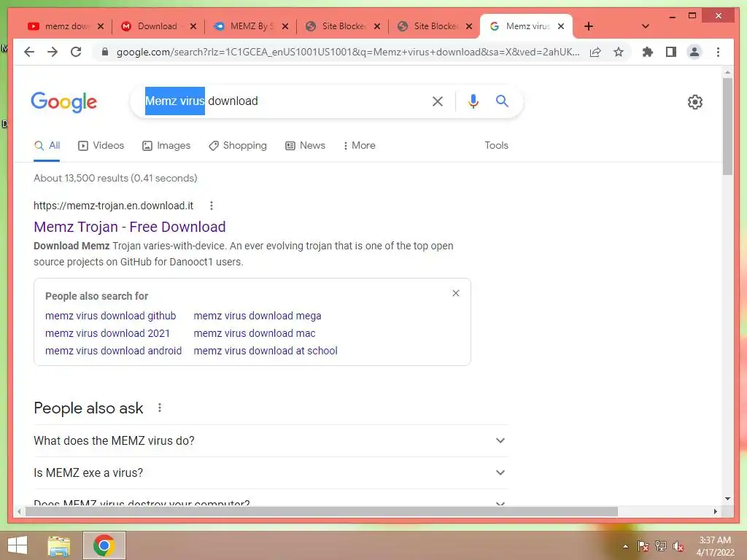Open a new tab with the plus button

589,26
